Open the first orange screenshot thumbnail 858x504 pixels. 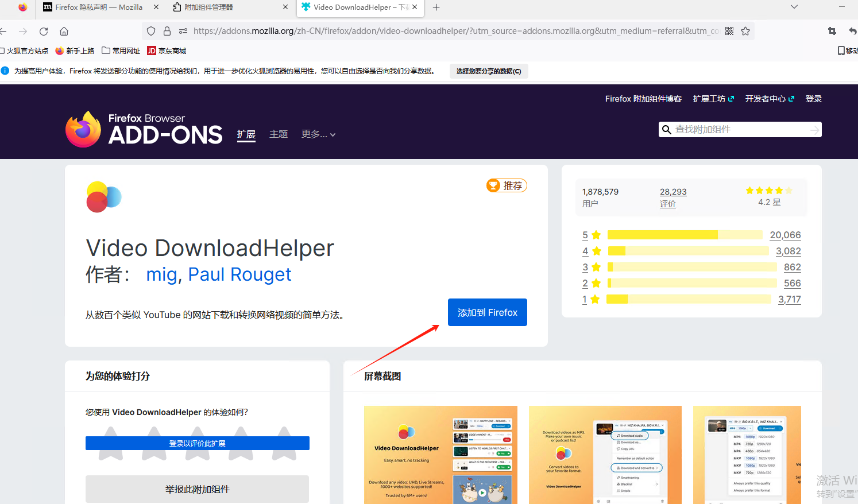click(x=440, y=455)
